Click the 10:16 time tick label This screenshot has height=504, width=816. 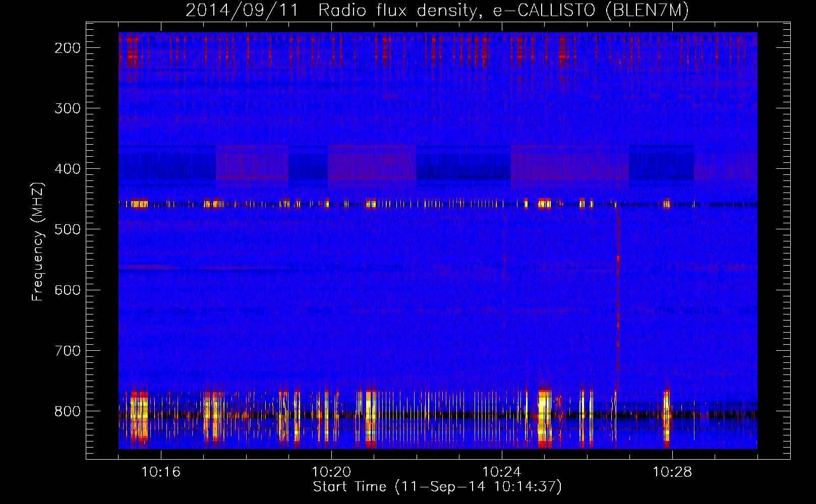click(x=161, y=472)
